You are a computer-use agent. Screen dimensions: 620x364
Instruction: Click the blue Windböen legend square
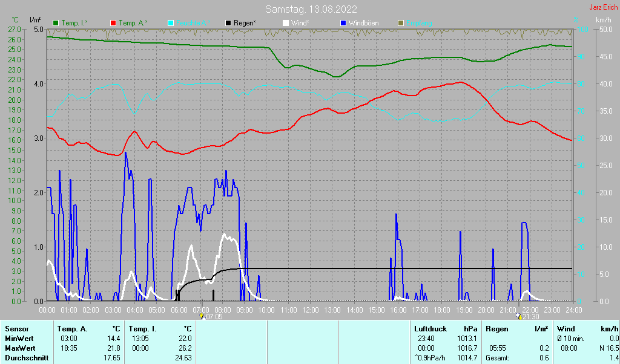(343, 23)
